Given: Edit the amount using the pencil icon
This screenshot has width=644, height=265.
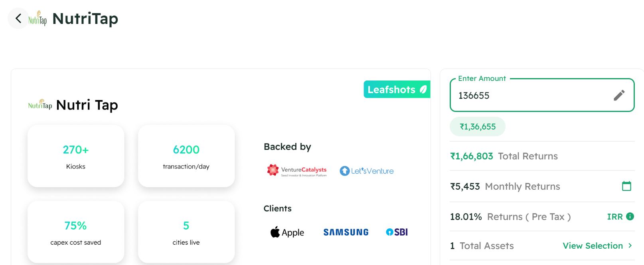Looking at the screenshot, I should tap(619, 95).
